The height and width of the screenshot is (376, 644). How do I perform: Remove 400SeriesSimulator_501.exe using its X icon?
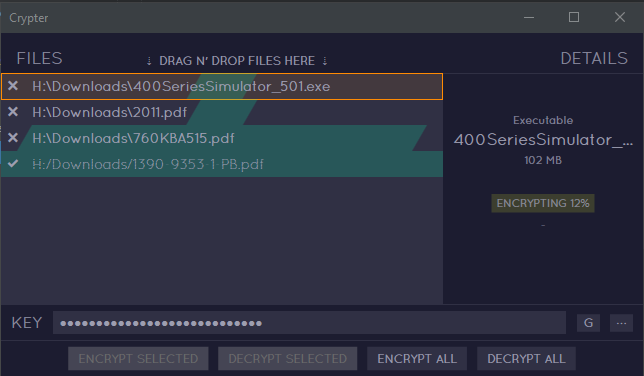[x=13, y=86]
